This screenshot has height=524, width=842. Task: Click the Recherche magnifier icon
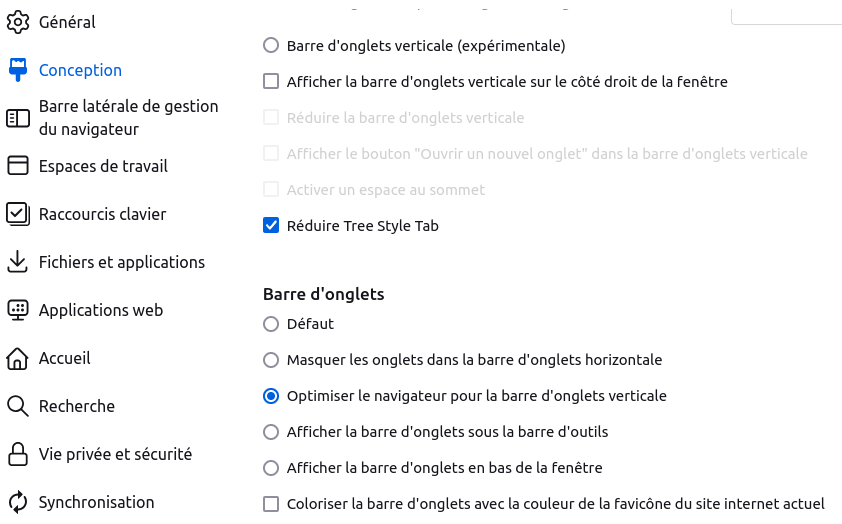click(18, 406)
